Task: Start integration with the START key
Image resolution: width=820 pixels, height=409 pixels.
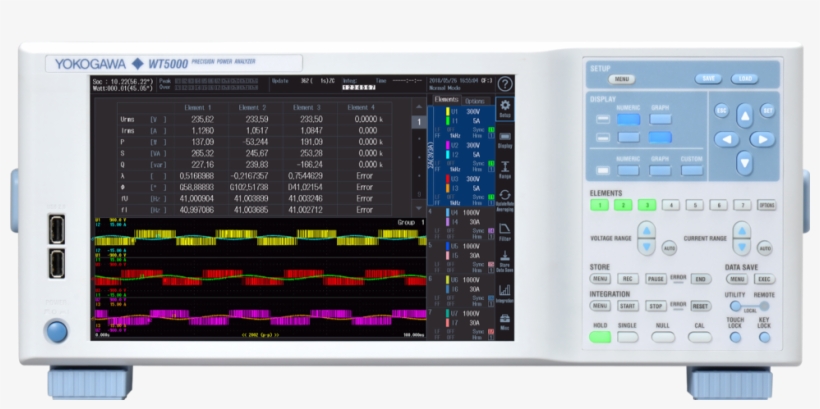Action: point(628,306)
